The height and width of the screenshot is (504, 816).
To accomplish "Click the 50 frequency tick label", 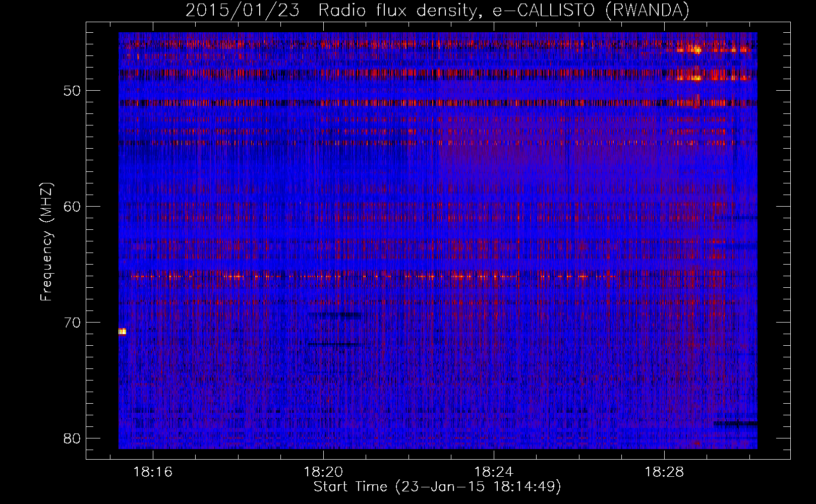I will (73, 91).
